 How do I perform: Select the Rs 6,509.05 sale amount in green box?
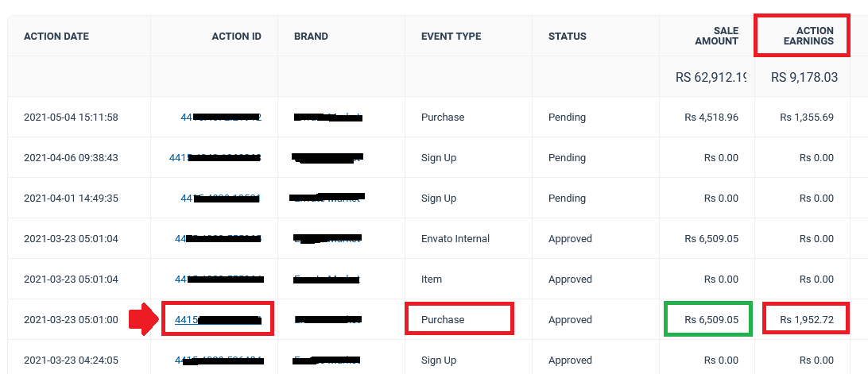(711, 320)
